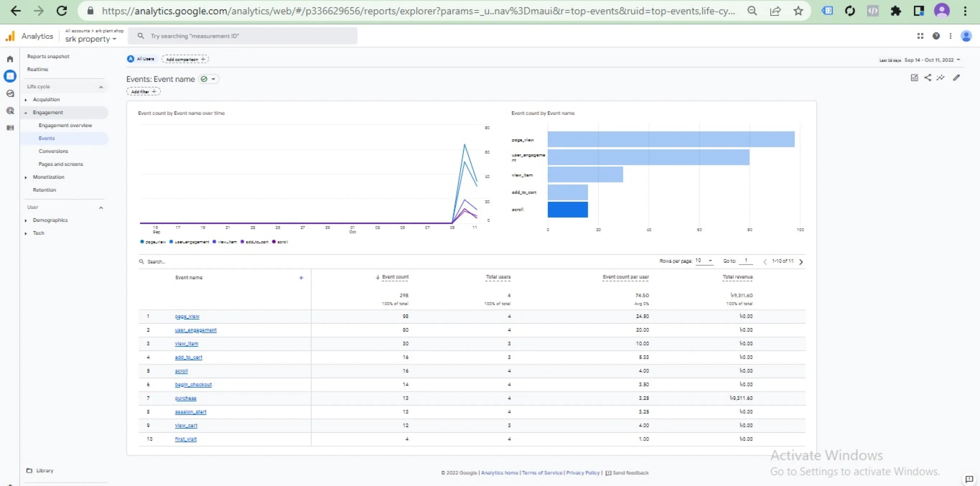The image size is (980, 486).
Task: Open the Retention report
Action: (x=44, y=190)
